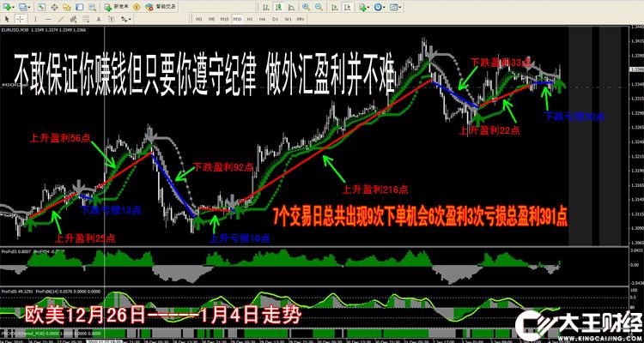Switch chart to M5 timeframe
The height and width of the screenshot is (343, 644).
[x=212, y=19]
